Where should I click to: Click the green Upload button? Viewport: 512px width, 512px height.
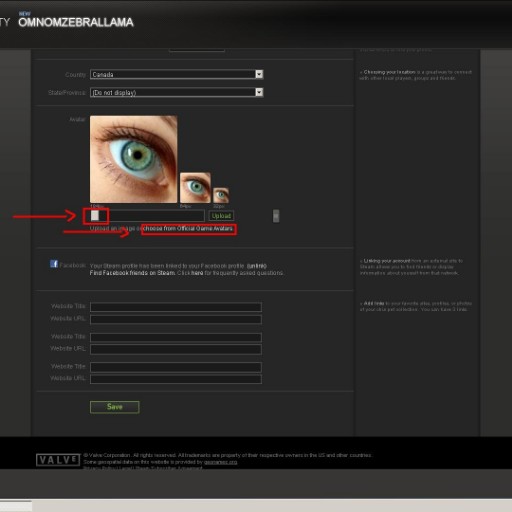221,216
